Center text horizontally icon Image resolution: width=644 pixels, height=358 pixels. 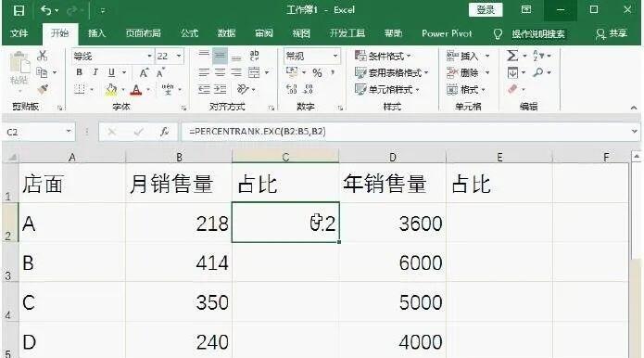tap(221, 72)
